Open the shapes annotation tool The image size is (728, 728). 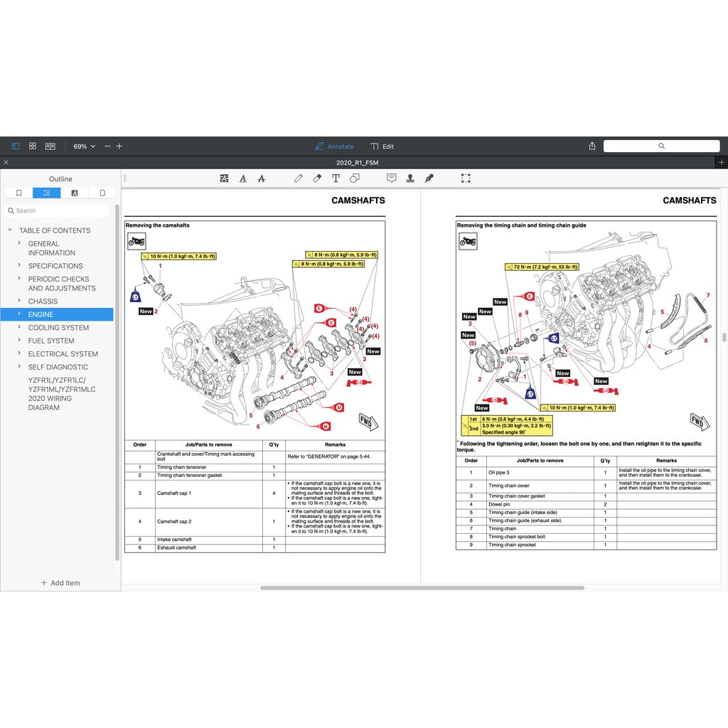click(355, 178)
